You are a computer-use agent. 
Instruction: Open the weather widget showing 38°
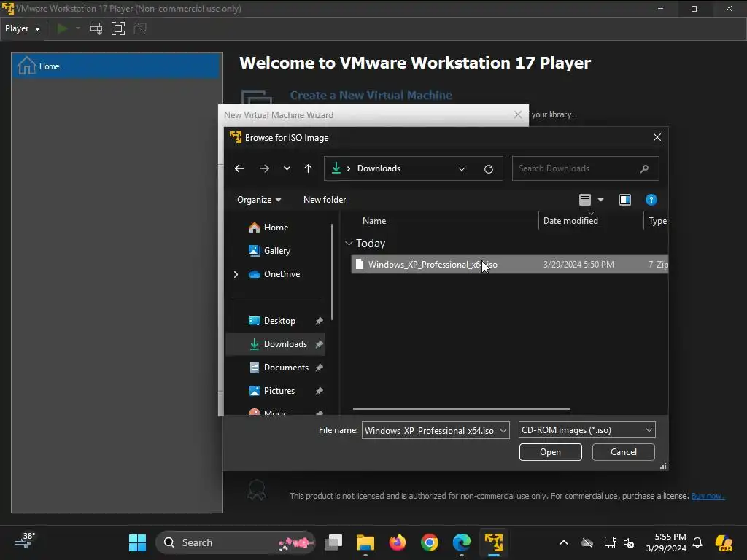pyautogui.click(x=24, y=542)
